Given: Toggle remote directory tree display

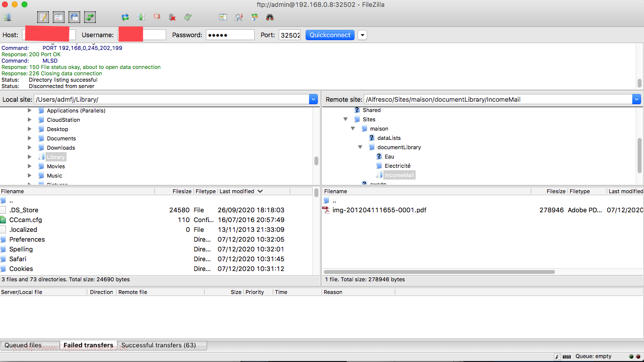Looking at the screenshot, I should tap(74, 18).
